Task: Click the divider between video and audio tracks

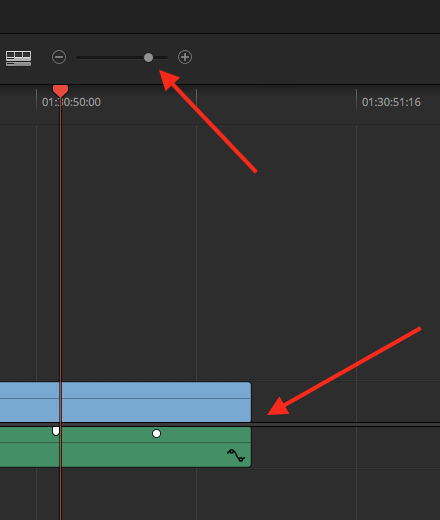Action: (x=220, y=425)
